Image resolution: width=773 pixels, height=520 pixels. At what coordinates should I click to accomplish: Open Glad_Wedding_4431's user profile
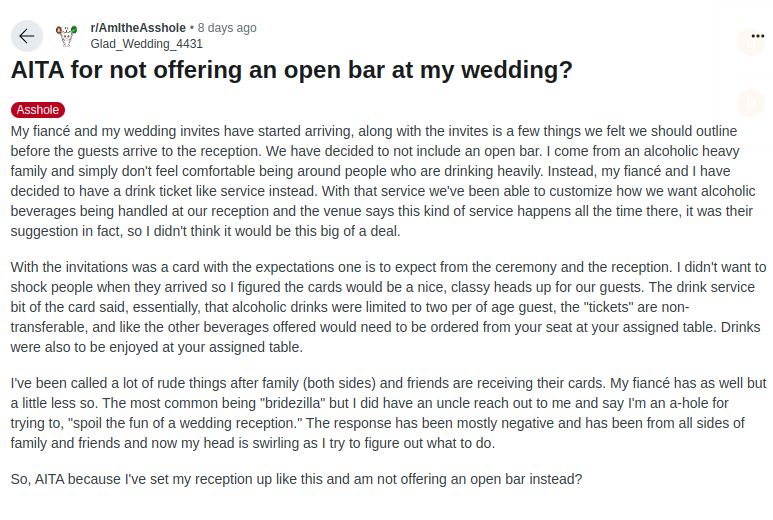pyautogui.click(x=146, y=44)
